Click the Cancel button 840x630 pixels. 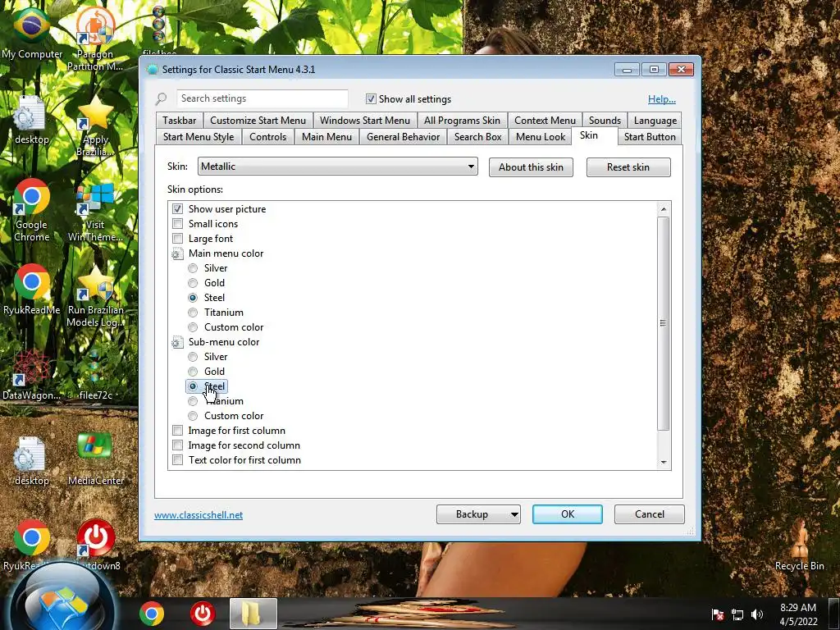coord(650,514)
